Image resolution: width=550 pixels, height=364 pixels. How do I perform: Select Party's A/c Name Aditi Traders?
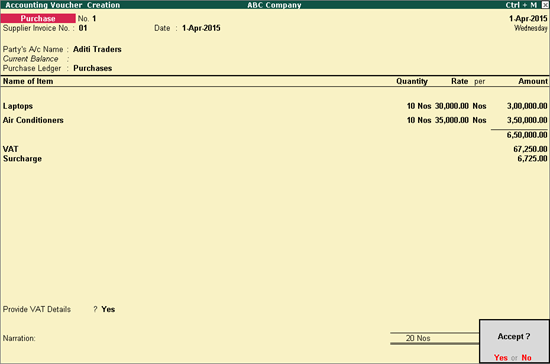click(97, 49)
